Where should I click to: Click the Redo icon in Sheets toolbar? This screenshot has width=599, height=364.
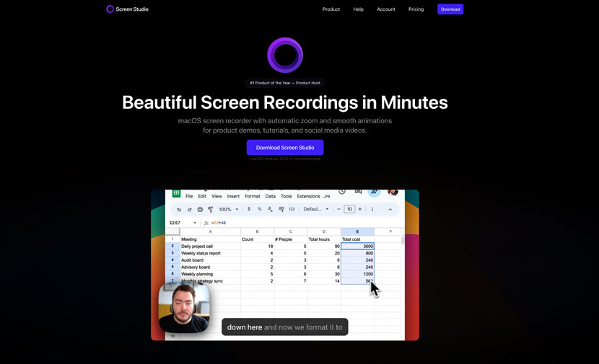tap(190, 210)
